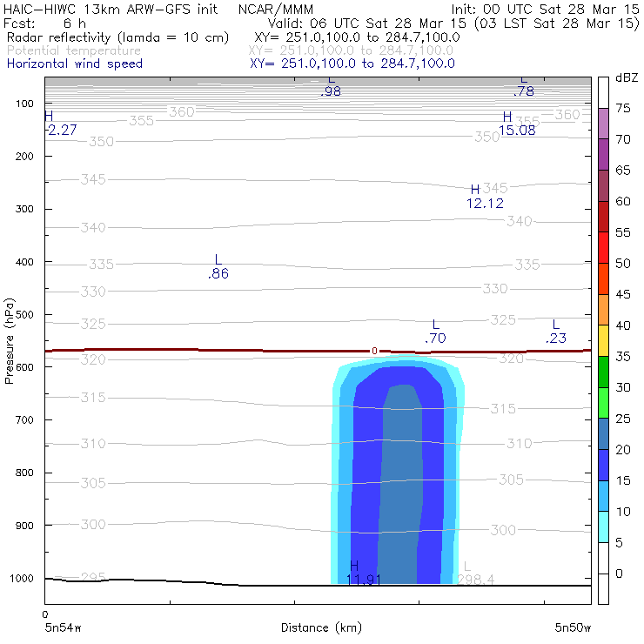Click the 'Init: 00 UTC Sat 28 Mar 15' text
The height and width of the screenshot is (644, 644).
coord(546,10)
